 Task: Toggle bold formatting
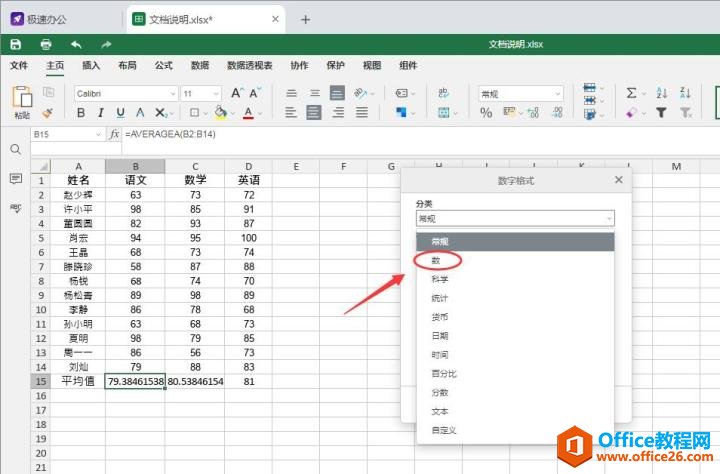pos(81,113)
